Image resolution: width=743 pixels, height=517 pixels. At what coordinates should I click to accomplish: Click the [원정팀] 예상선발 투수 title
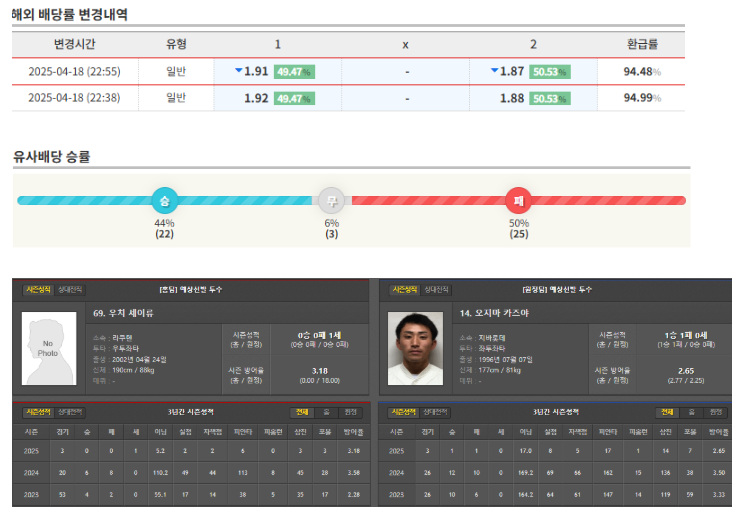click(x=557, y=290)
